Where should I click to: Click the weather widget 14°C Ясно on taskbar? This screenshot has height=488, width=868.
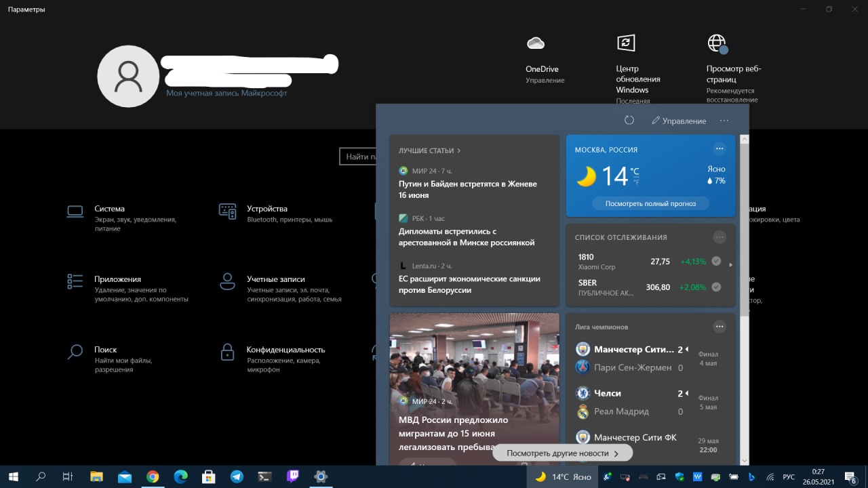563,476
